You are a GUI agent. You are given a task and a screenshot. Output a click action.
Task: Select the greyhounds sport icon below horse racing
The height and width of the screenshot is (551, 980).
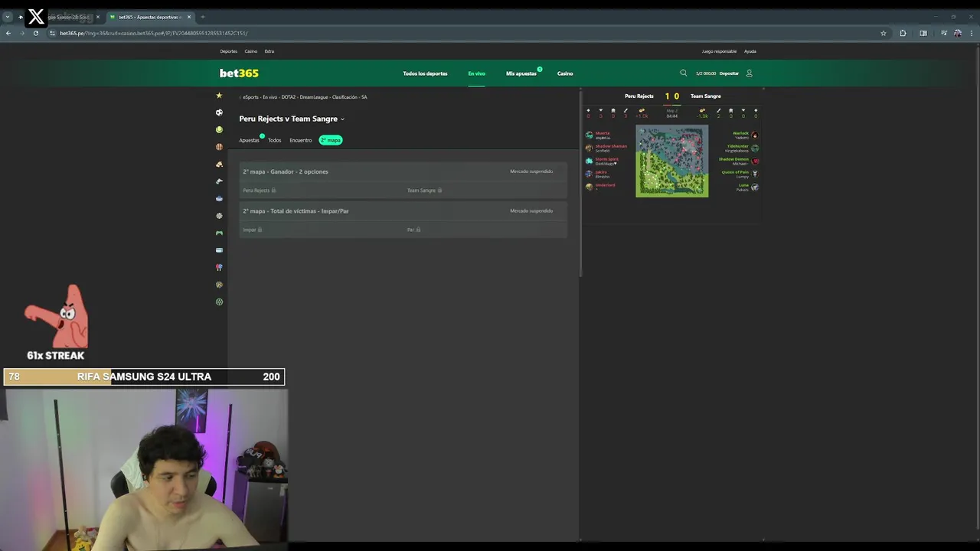(219, 181)
